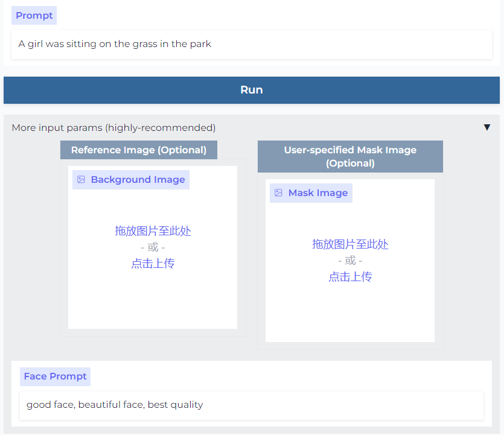Image resolution: width=504 pixels, height=435 pixels.
Task: Click the User-specified Mask Image (Optional) header
Action: (350, 156)
